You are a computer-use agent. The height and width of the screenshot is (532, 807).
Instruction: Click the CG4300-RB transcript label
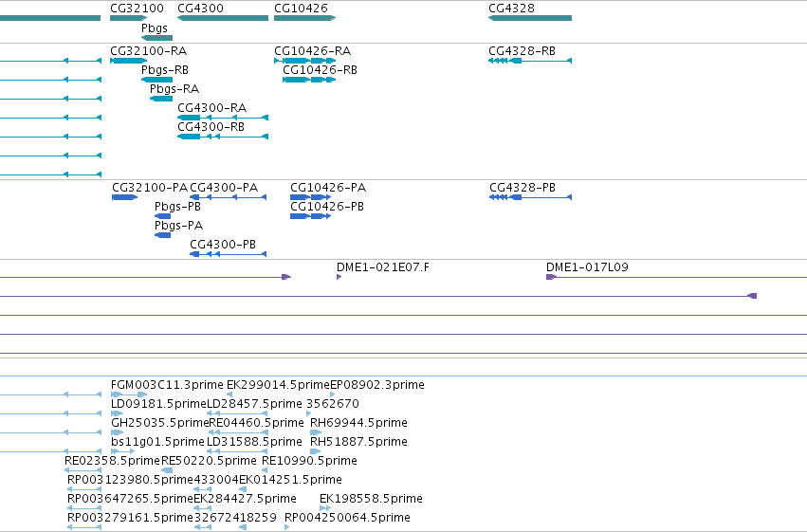(x=211, y=127)
